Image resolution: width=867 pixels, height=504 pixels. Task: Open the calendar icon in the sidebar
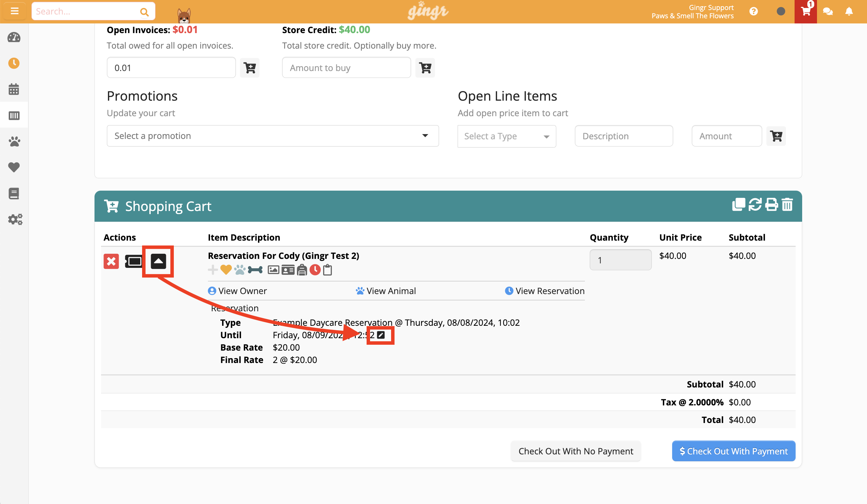tap(14, 89)
